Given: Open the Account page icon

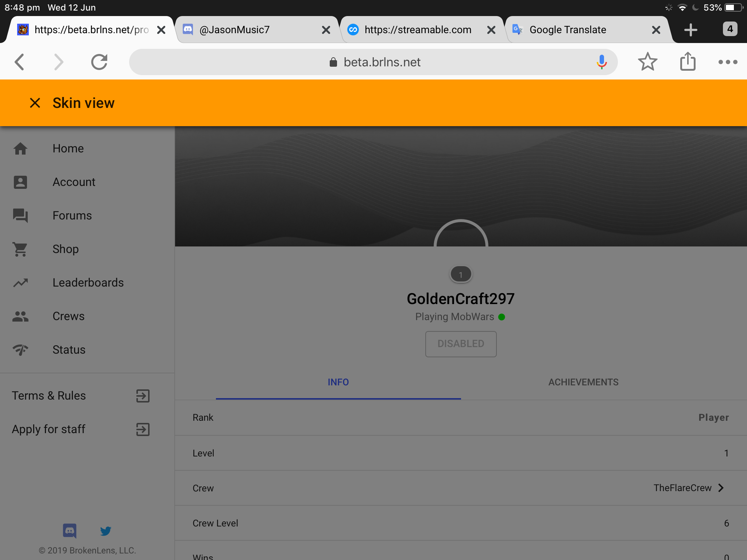Looking at the screenshot, I should tap(20, 182).
